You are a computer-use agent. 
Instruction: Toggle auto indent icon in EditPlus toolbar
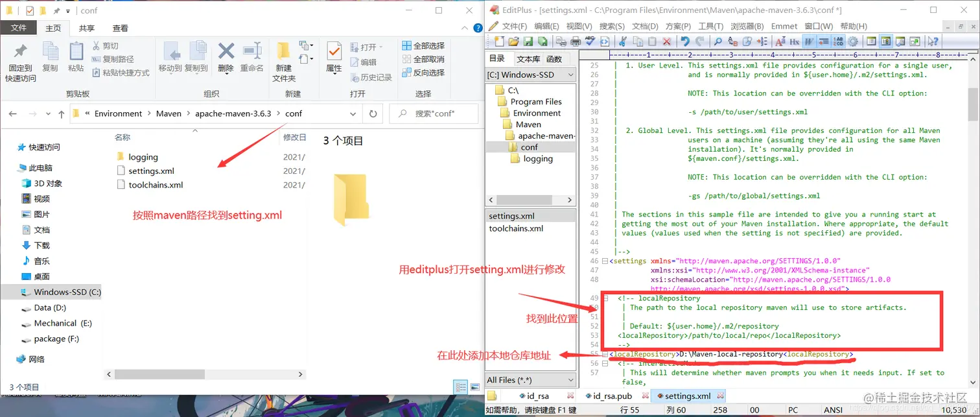(x=823, y=41)
